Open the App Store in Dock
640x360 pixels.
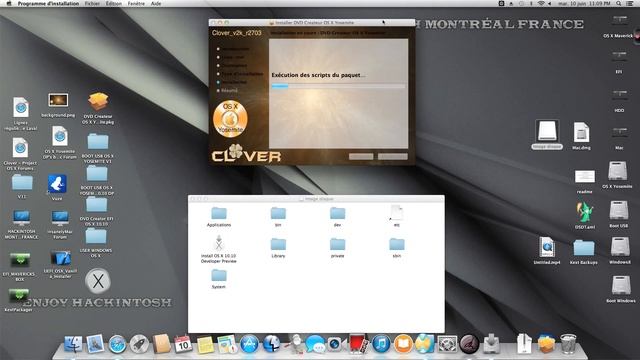point(249,344)
